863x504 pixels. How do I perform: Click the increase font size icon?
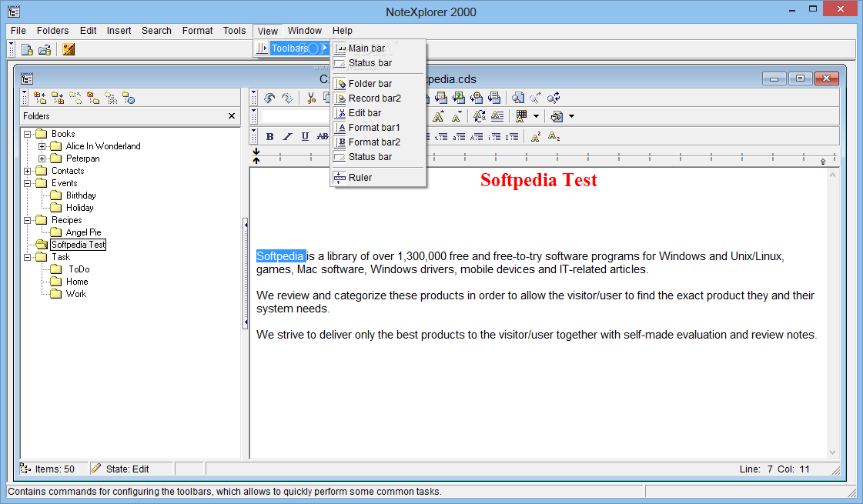438,116
